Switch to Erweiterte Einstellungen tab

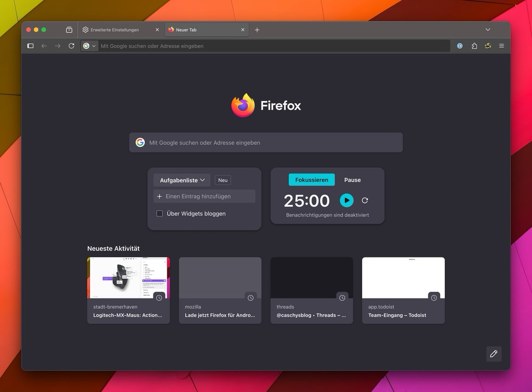pyautogui.click(x=115, y=30)
